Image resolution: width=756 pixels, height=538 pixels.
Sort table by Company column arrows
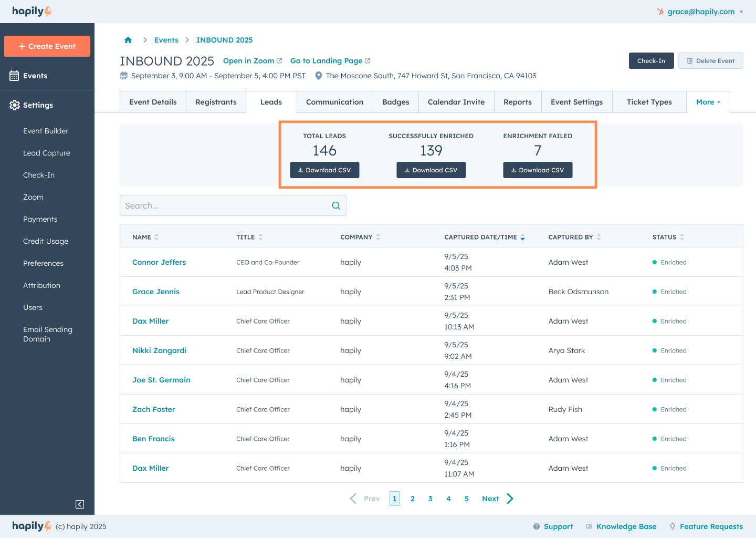click(378, 237)
